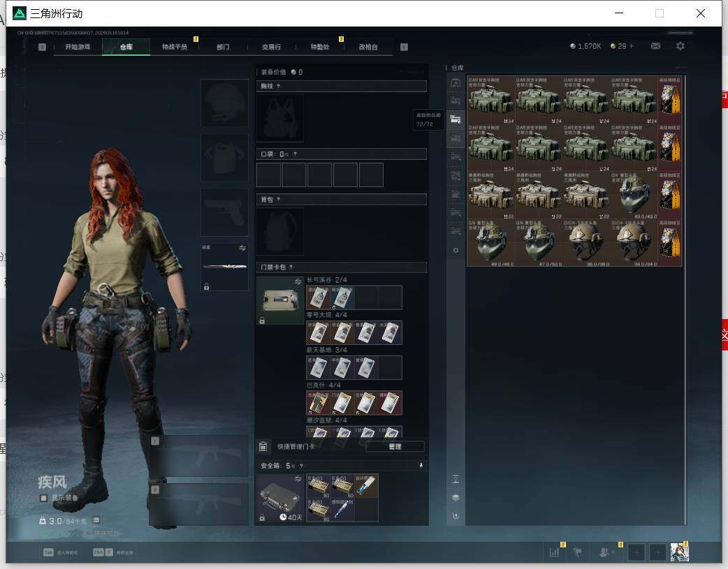728x569 pixels.
Task: Select last key card under 零号大坝
Action: pos(391,333)
